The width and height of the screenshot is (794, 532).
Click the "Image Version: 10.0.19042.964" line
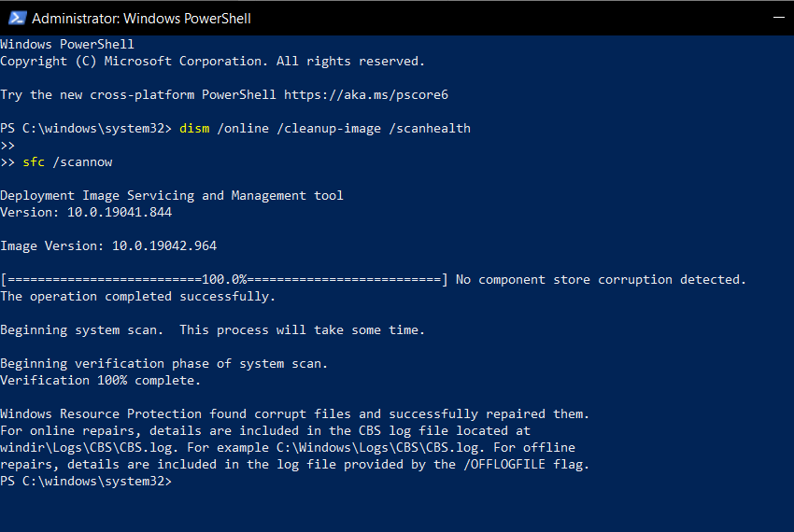(108, 246)
